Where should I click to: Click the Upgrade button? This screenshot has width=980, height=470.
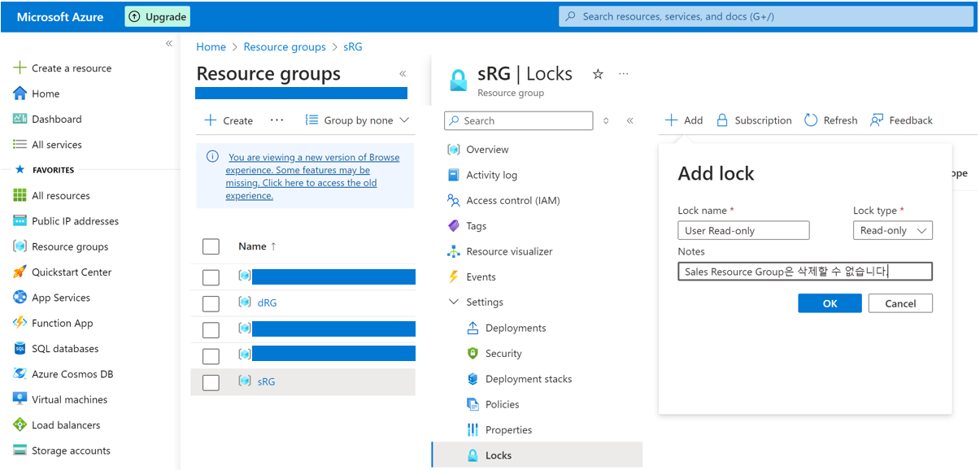157,16
